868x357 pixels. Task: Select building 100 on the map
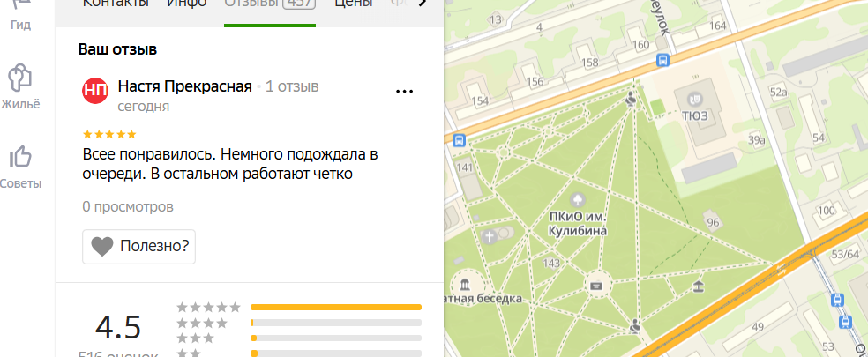826,211
